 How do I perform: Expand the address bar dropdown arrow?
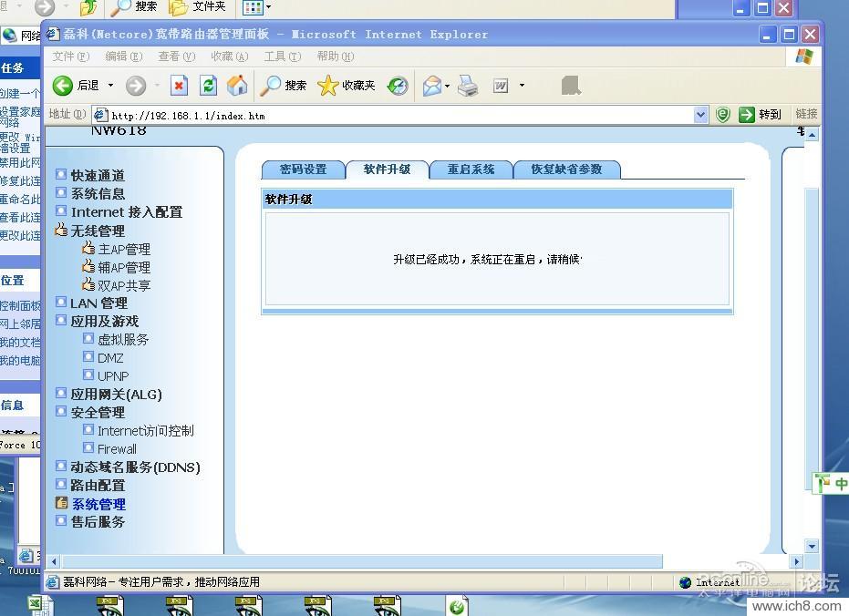700,115
